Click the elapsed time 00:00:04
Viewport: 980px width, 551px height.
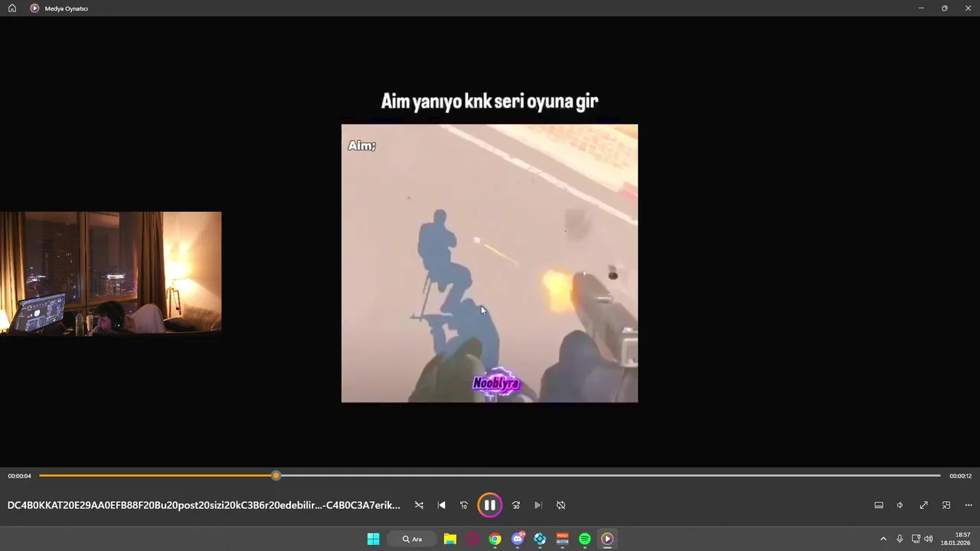(x=20, y=476)
